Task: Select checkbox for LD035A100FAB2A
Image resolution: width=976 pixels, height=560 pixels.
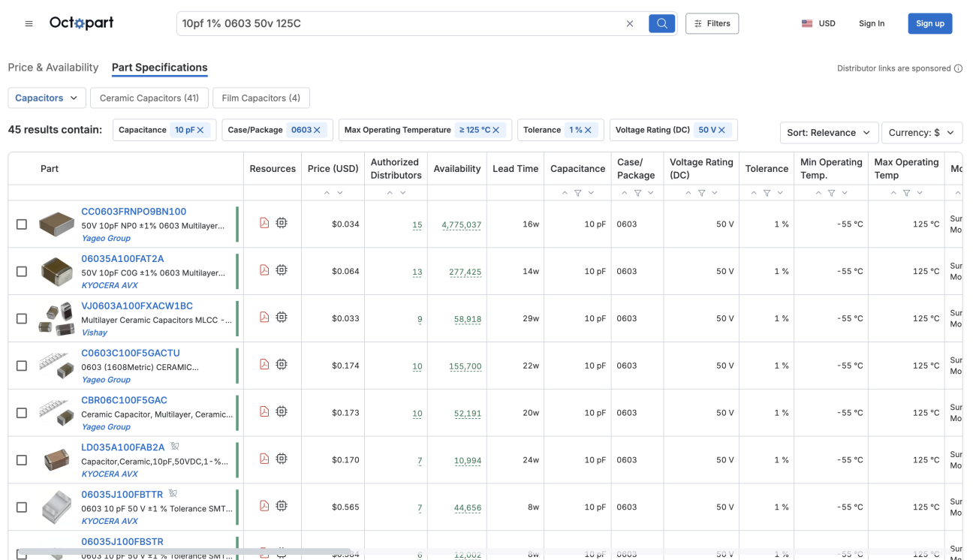Action: [x=22, y=460]
